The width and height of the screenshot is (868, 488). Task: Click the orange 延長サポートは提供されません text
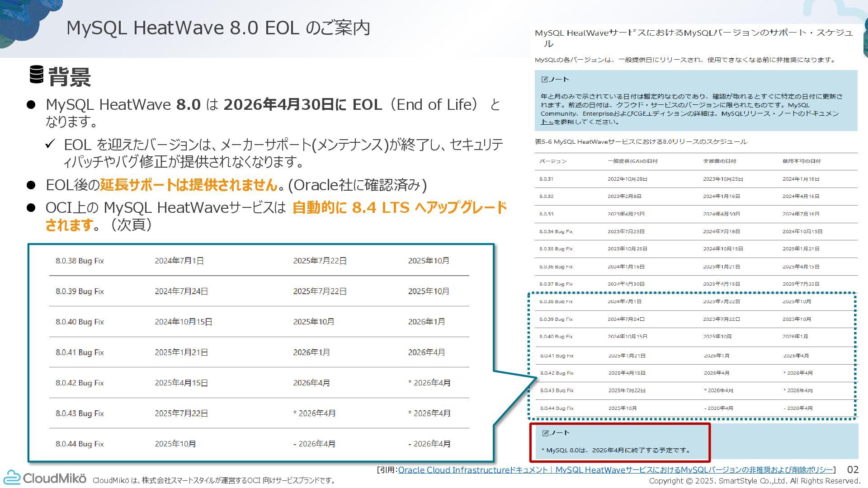pyautogui.click(x=189, y=185)
